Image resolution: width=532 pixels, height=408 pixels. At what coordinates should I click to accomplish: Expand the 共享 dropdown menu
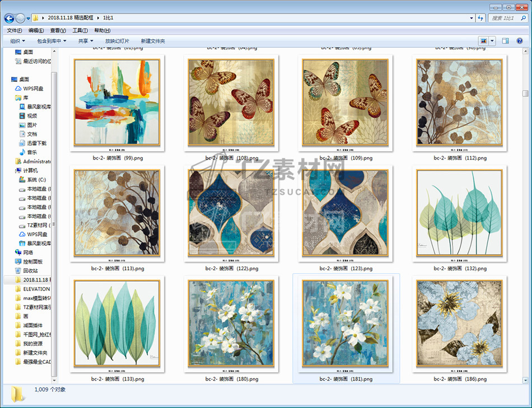pos(86,41)
